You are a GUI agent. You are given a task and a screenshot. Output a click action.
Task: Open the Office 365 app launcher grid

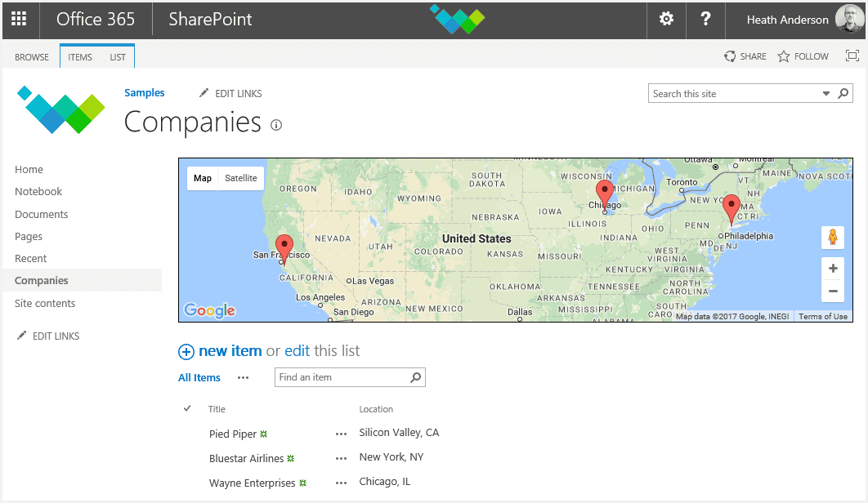coord(19,20)
